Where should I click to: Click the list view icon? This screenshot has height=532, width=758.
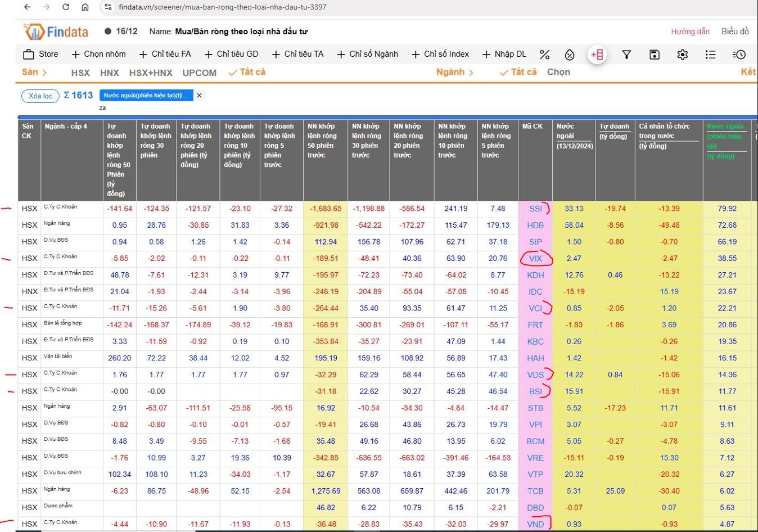pyautogui.click(x=710, y=55)
